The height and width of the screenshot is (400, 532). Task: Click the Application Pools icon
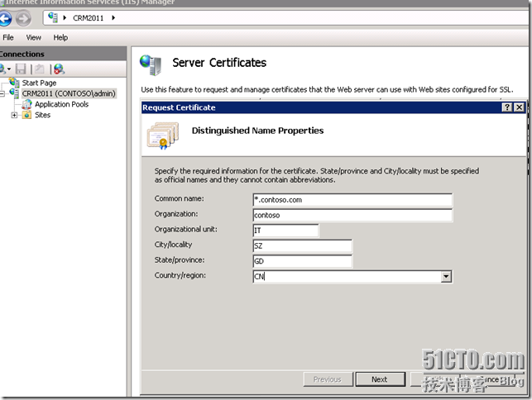point(26,104)
